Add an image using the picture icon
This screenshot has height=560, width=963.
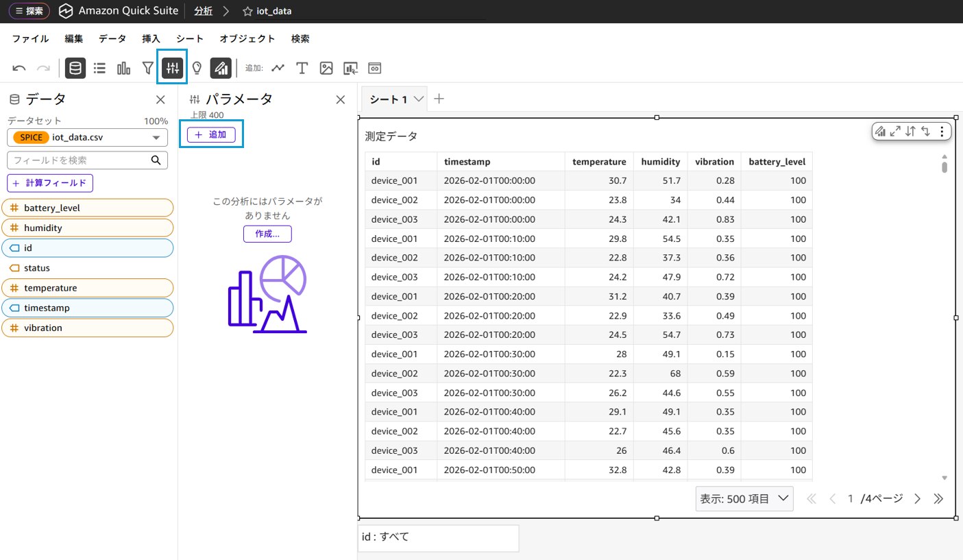[326, 68]
